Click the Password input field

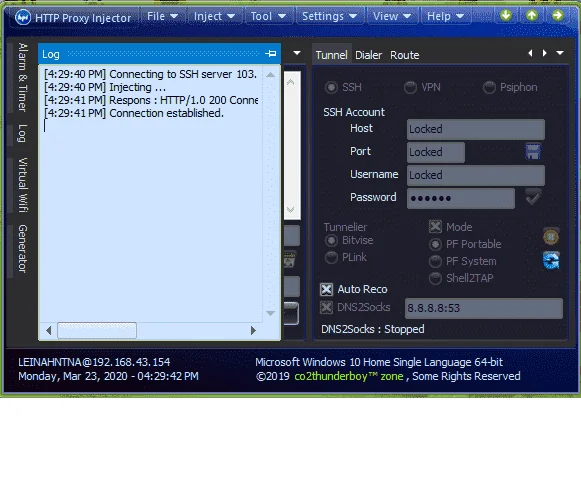click(461, 198)
